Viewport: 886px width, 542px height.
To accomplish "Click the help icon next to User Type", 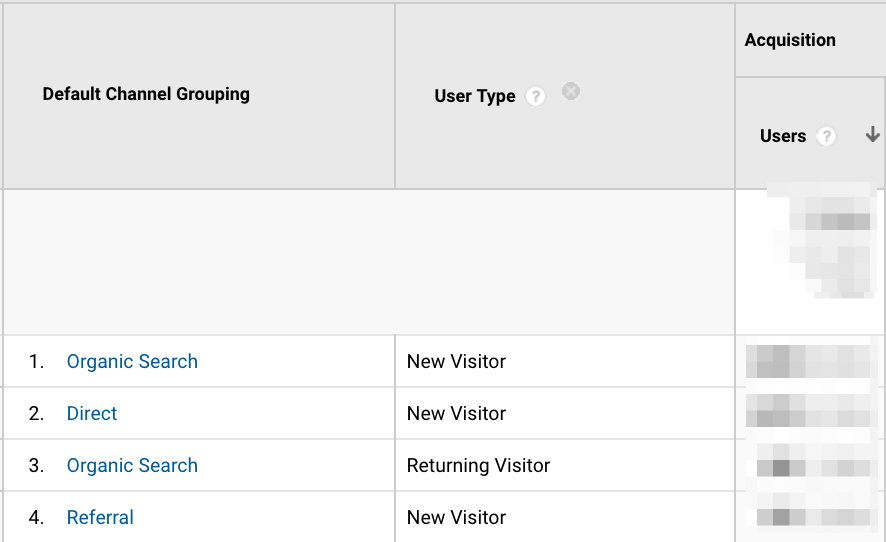I will pyautogui.click(x=536, y=97).
